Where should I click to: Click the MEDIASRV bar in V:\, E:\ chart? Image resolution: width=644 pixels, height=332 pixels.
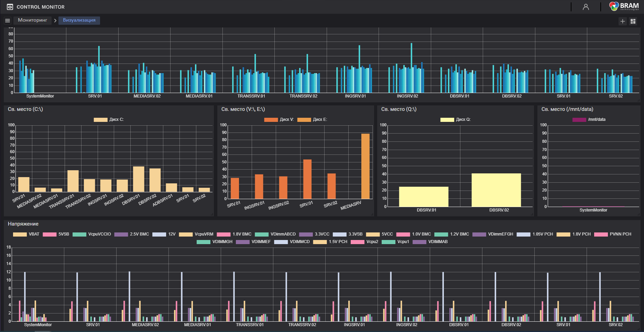pos(365,166)
